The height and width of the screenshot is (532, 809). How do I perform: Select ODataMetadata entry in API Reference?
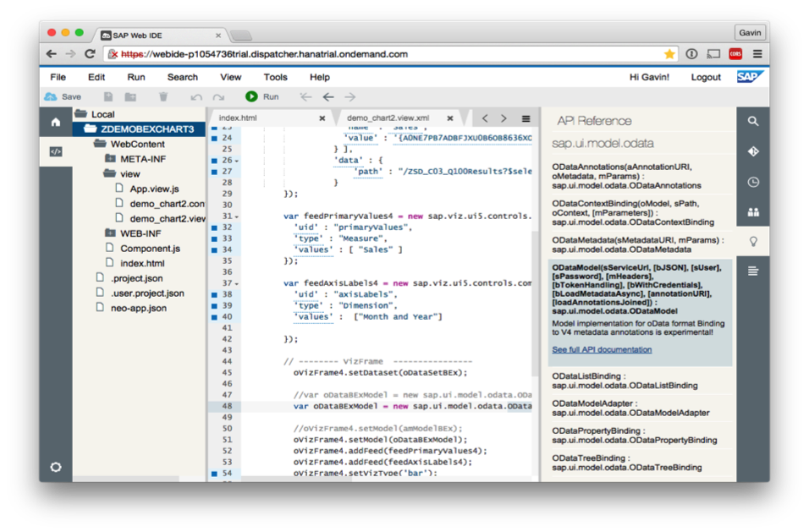641,245
